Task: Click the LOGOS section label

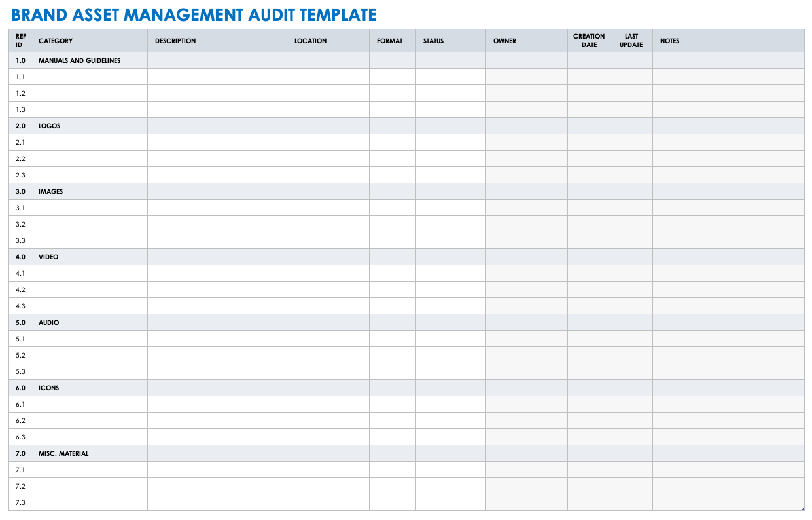Action: 50,126
